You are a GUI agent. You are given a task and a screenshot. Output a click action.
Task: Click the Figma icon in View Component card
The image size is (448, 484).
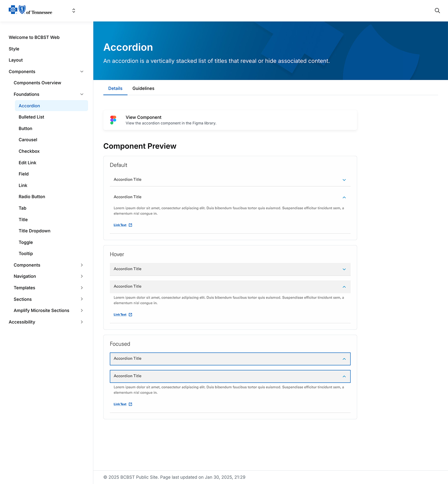[113, 120]
